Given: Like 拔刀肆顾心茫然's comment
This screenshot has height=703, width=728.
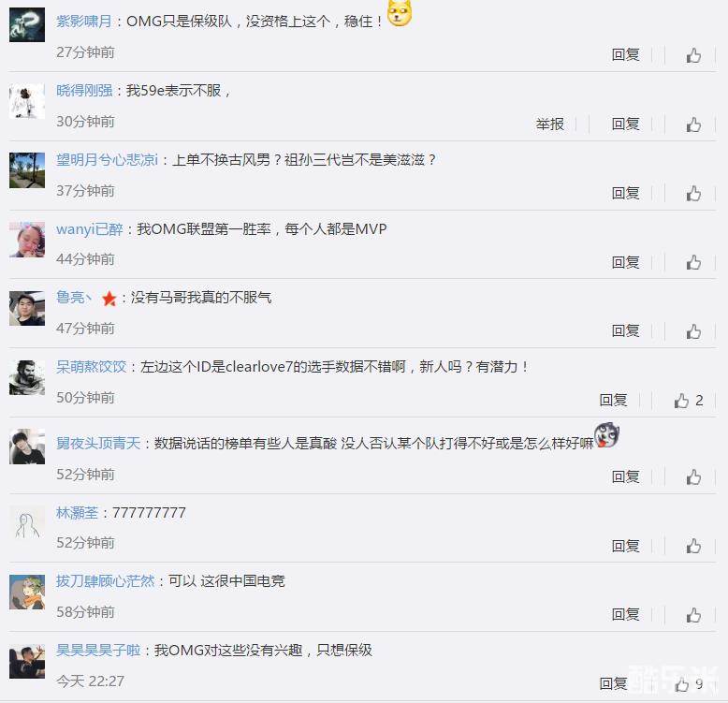Looking at the screenshot, I should click(x=693, y=615).
